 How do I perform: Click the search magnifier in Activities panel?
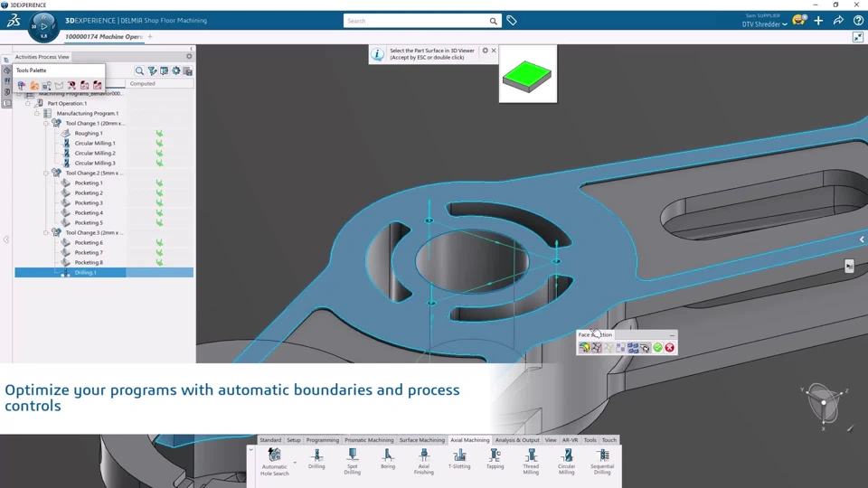click(139, 70)
